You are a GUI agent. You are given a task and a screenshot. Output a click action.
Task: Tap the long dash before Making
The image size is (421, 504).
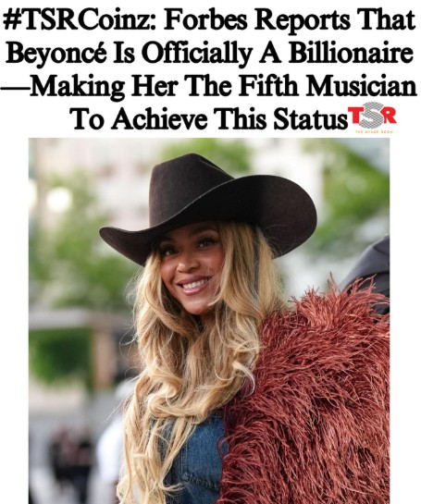[16, 87]
